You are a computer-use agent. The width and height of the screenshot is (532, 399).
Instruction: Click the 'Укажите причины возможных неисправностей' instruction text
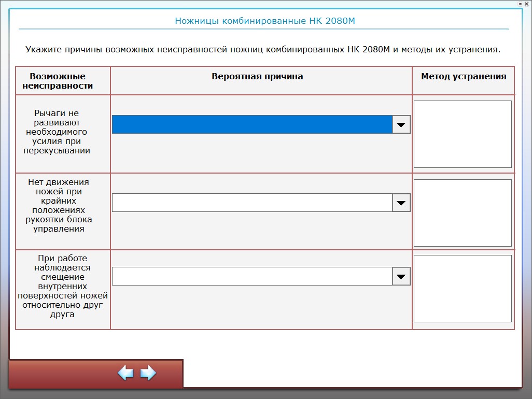click(x=263, y=50)
